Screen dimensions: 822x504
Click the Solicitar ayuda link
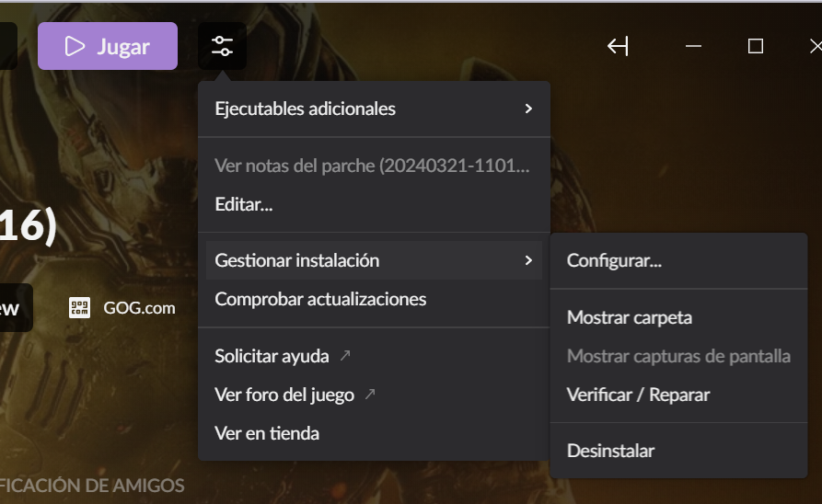pos(272,356)
